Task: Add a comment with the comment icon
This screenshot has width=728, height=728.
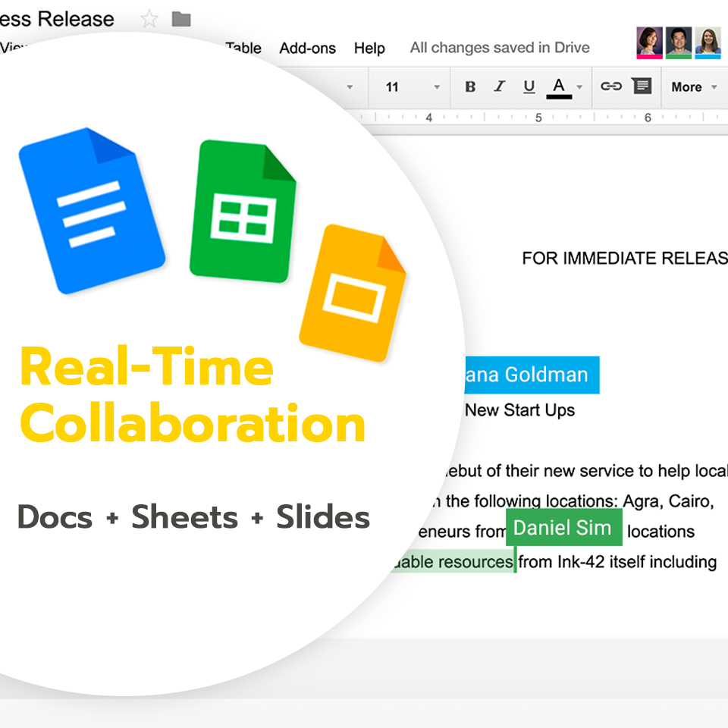Action: point(642,86)
